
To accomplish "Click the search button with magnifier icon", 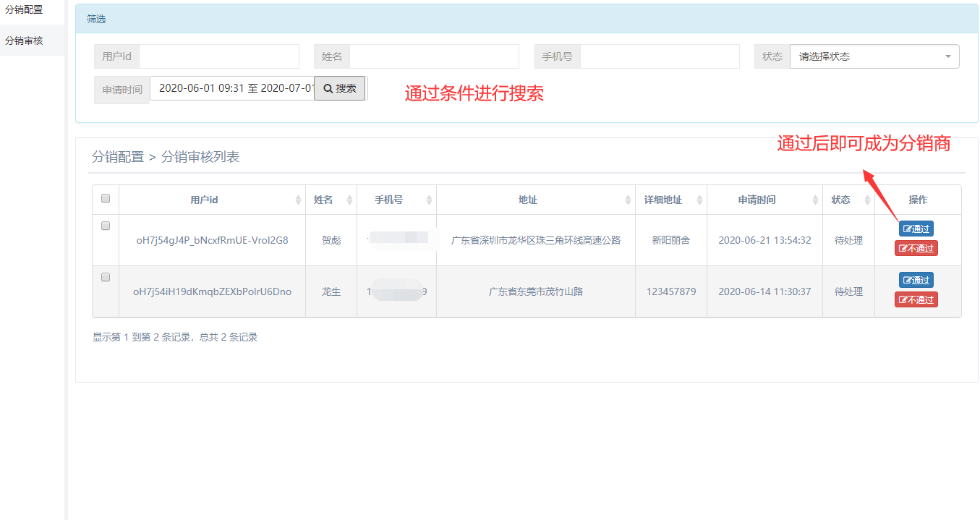I will [339, 88].
